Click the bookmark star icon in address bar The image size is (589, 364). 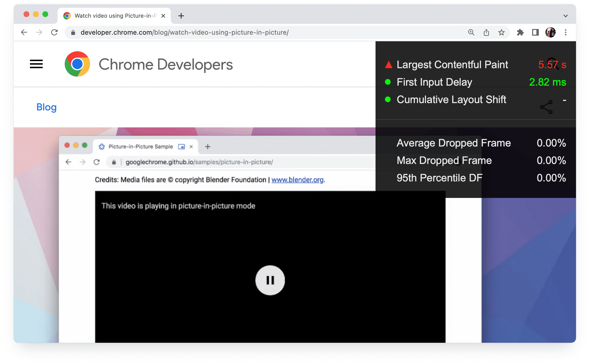[500, 33]
